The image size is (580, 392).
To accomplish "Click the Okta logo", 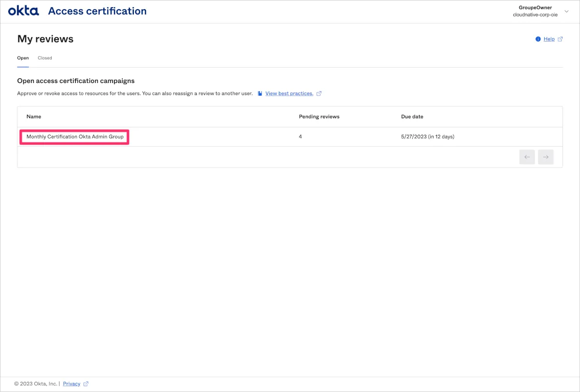I will coord(24,11).
